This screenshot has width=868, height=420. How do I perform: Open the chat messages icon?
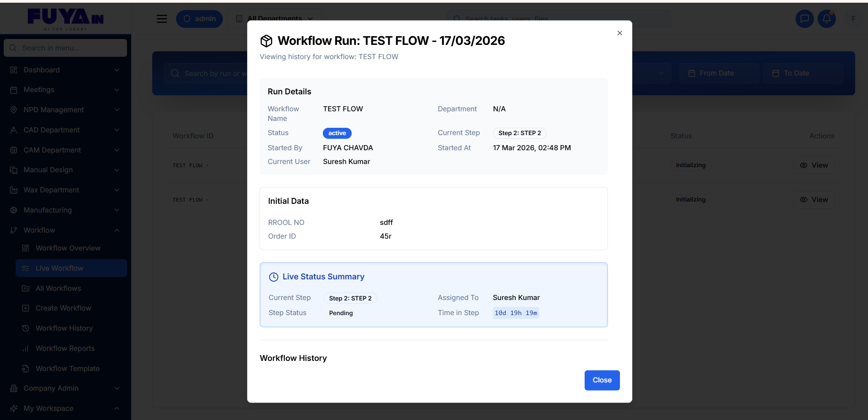point(804,19)
